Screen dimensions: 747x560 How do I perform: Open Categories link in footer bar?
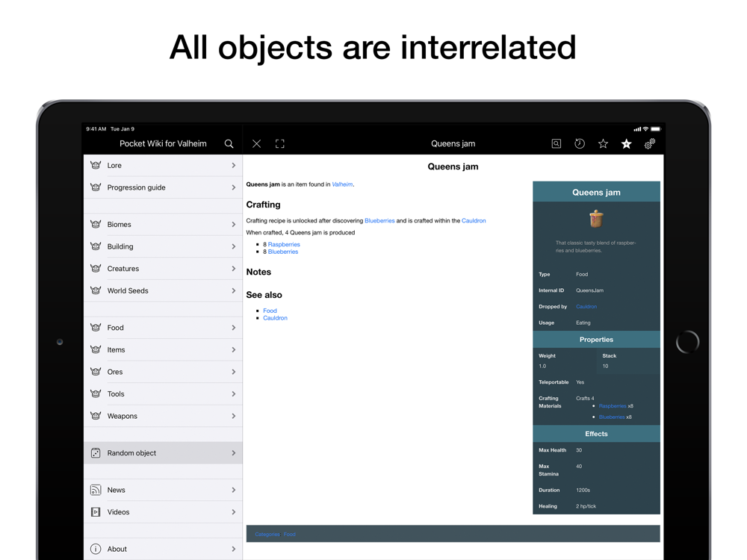coord(267,535)
